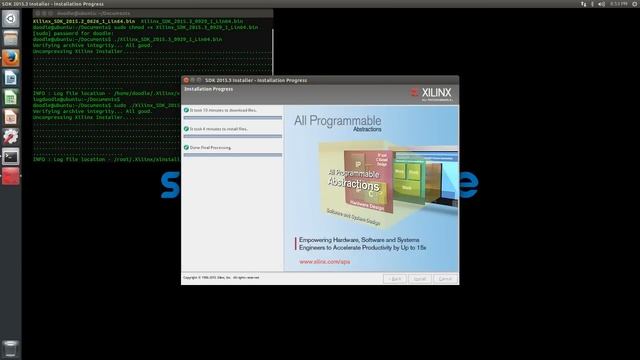640x360 pixels.
Task: Close the SDK installer window
Action: click(x=186, y=80)
